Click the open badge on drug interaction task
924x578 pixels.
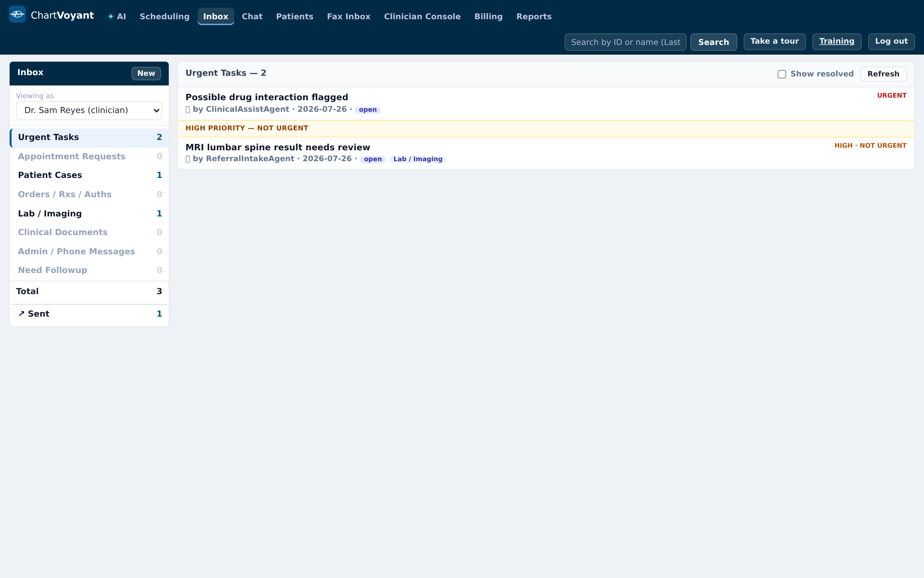click(368, 110)
